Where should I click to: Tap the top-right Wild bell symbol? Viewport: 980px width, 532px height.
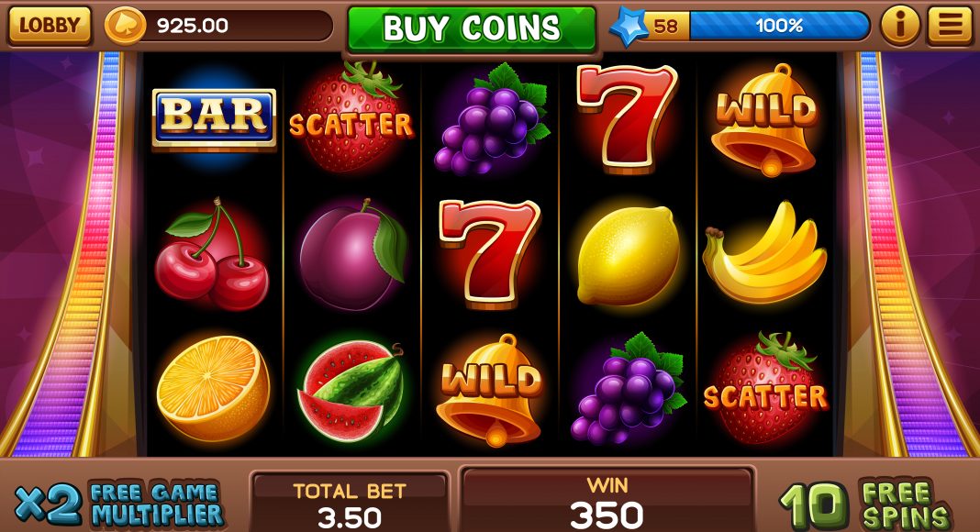tap(764, 120)
